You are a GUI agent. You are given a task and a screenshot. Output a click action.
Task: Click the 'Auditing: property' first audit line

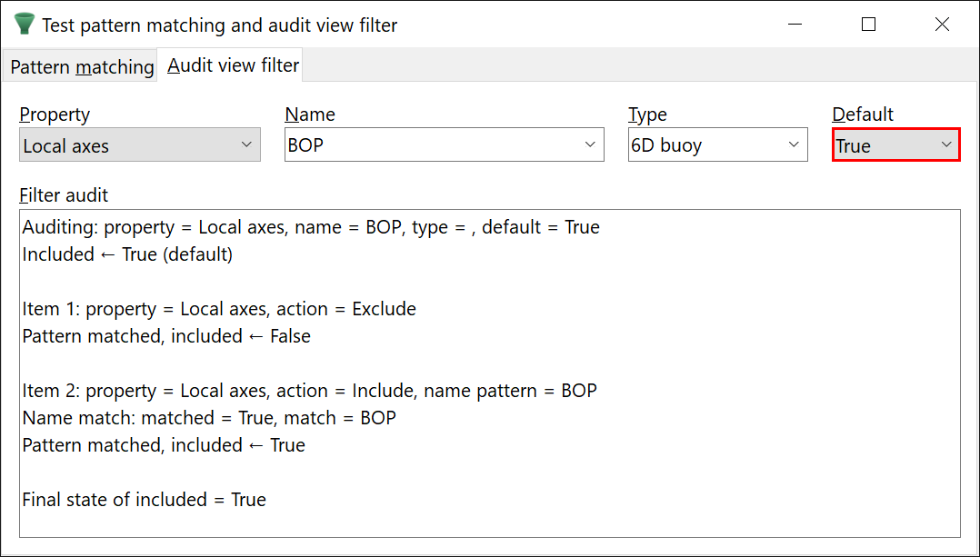coord(311,227)
